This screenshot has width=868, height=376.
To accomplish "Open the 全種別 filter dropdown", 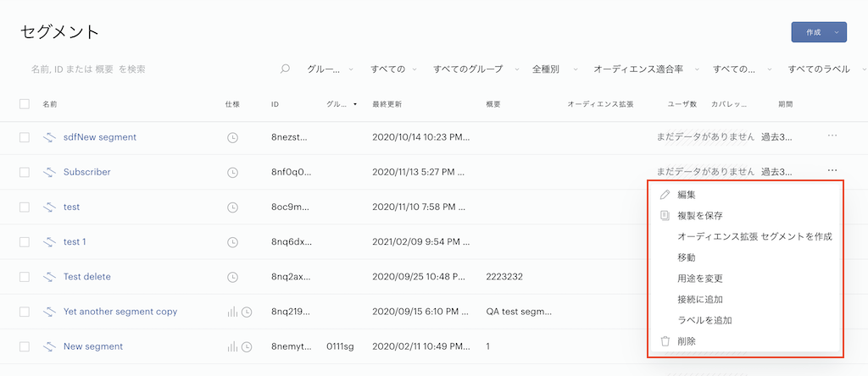I will [555, 69].
